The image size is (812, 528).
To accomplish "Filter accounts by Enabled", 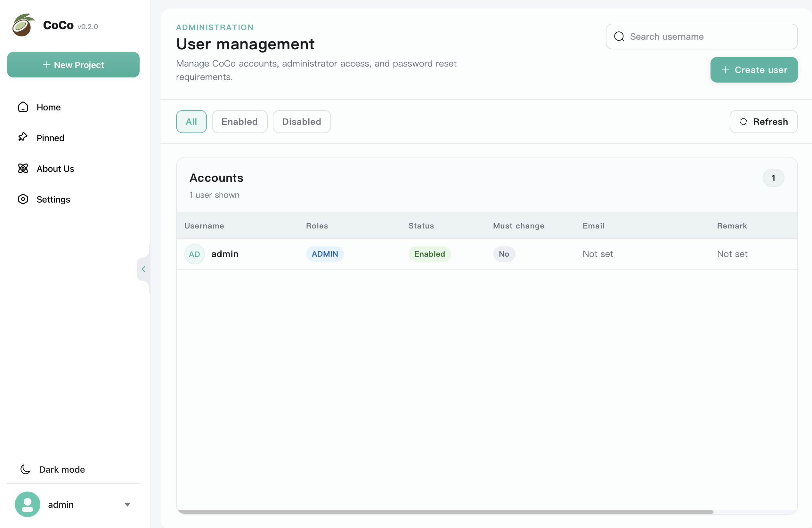I will click(240, 122).
